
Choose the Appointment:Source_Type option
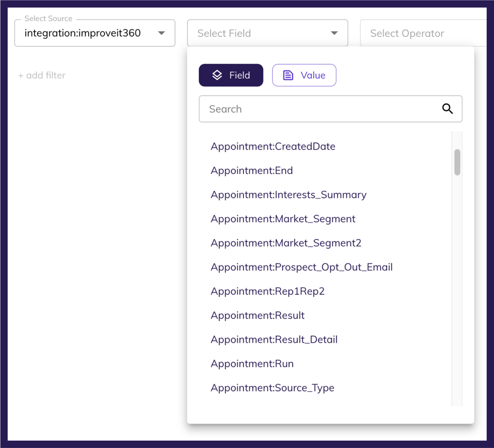click(272, 388)
